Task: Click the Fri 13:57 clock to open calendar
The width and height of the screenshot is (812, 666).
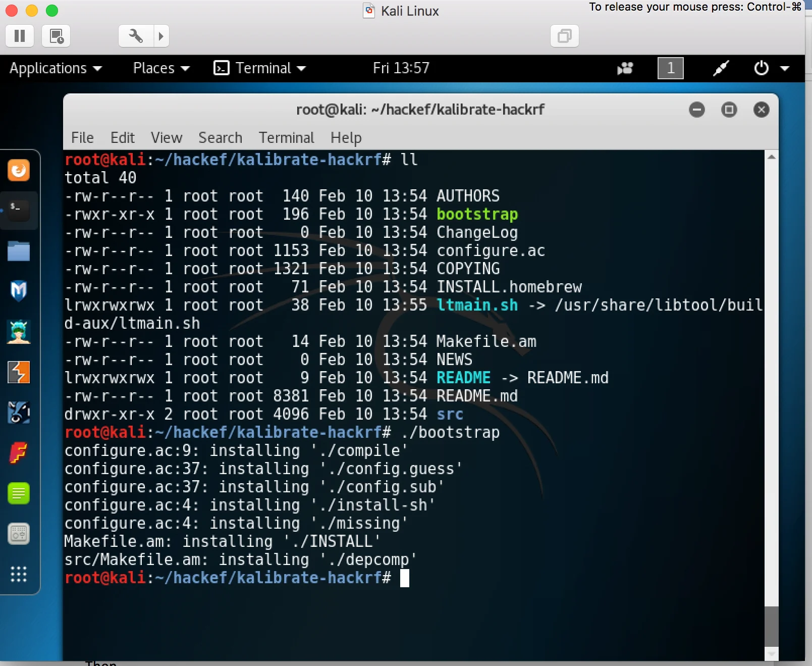Action: click(401, 68)
